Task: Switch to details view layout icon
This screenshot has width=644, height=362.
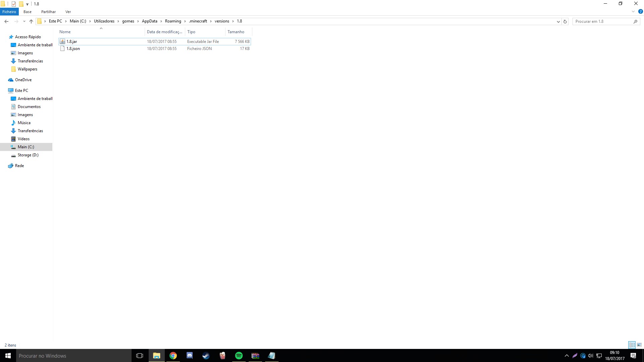Action: (x=632, y=345)
